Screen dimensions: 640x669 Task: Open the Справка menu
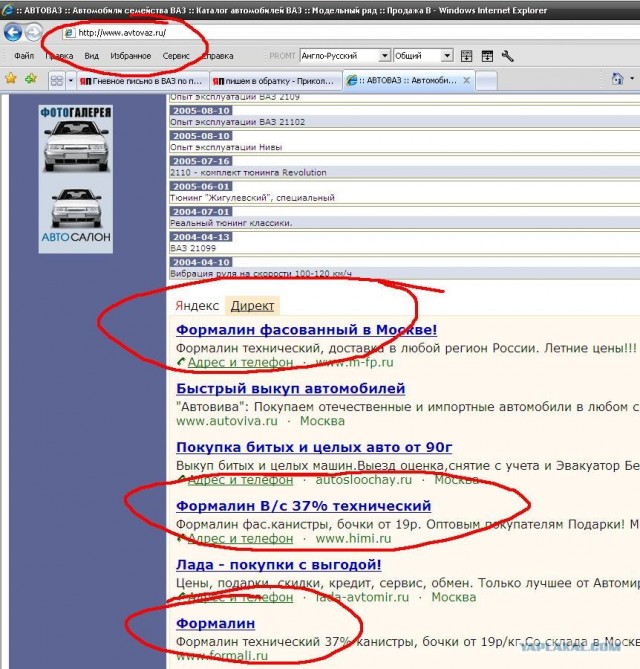pos(218,56)
